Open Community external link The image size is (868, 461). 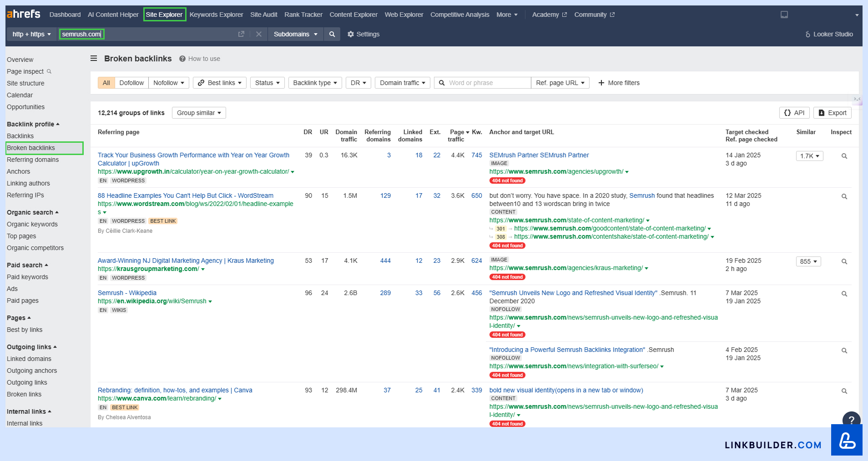click(x=595, y=15)
